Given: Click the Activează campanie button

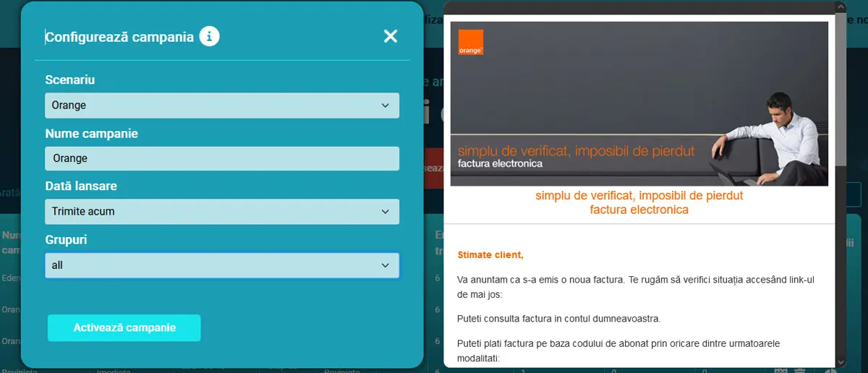Looking at the screenshot, I should [124, 327].
